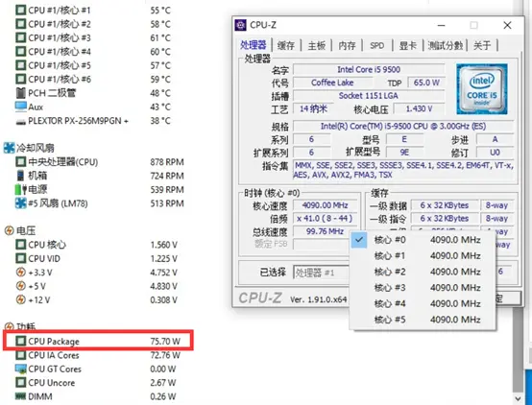Screen dimensions: 532x405
Task: Click the power supply fan icon
Action: coord(21,189)
